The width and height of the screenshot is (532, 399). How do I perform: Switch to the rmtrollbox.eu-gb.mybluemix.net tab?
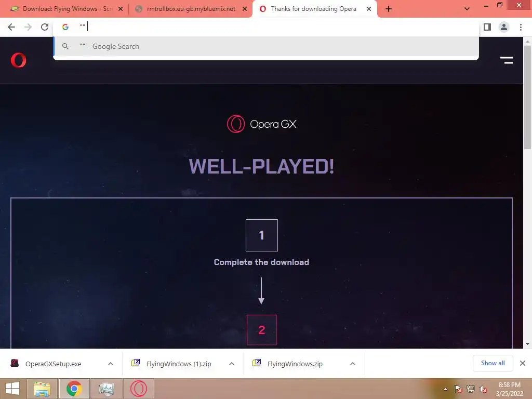(x=191, y=9)
